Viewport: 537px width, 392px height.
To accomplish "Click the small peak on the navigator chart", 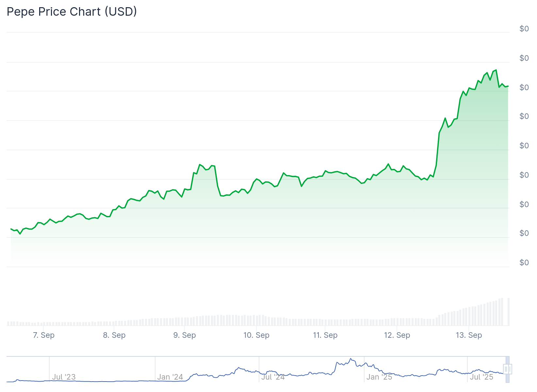I will tap(351, 359).
